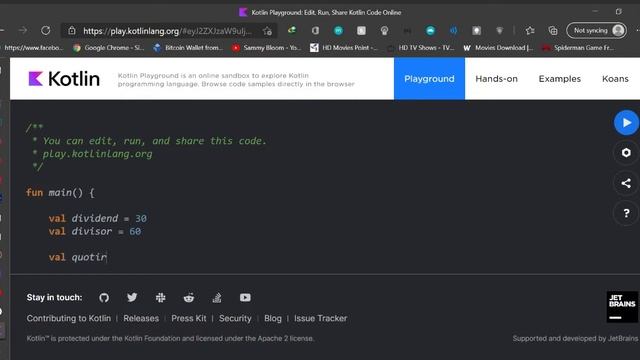Open the Movies Download bookmark
Image resolution: width=640 pixels, height=360 pixels.
tap(498, 48)
